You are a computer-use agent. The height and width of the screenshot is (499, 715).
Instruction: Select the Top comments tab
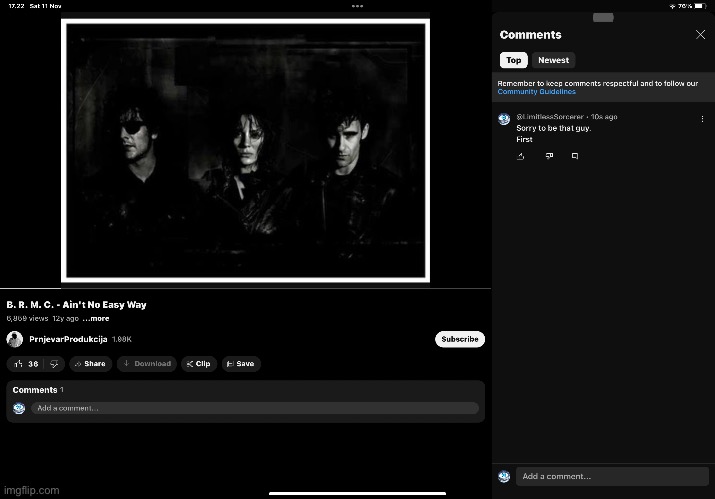click(513, 60)
